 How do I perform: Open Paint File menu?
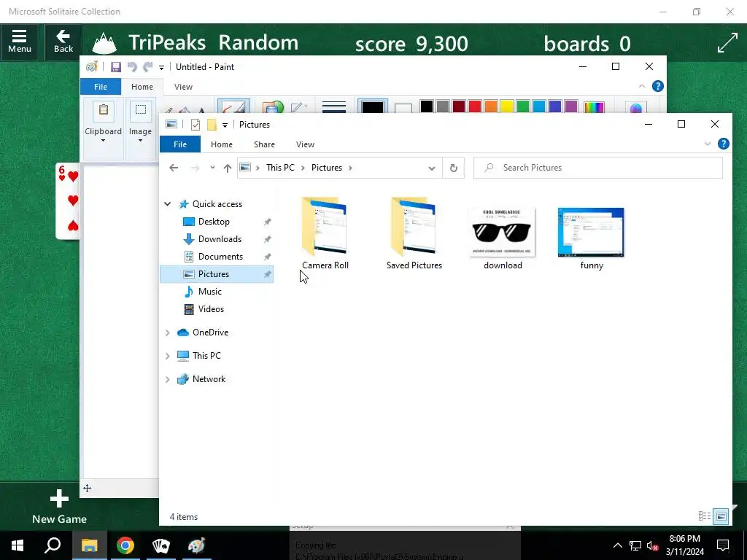101,87
